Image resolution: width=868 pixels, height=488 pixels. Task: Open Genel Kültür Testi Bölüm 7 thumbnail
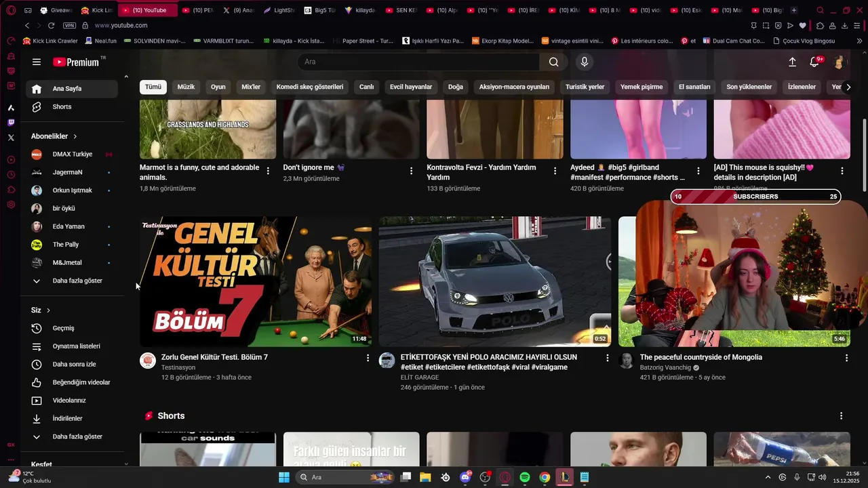(256, 281)
